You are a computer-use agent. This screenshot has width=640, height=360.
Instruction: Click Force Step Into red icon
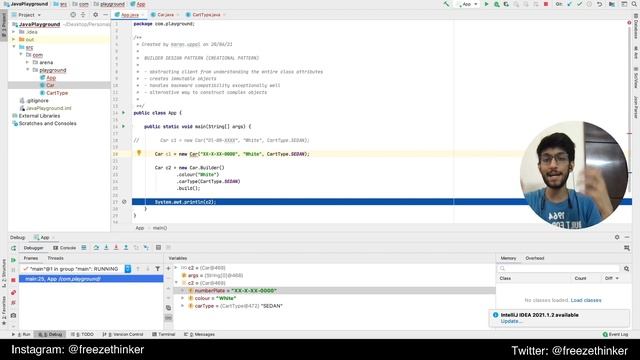tap(116, 248)
